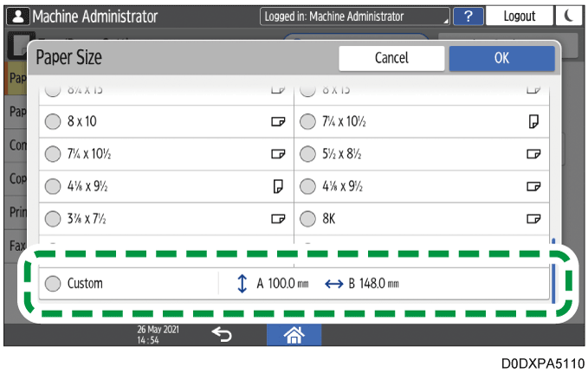The height and width of the screenshot is (373, 588).
Task: Tap the landscape orientation icon beside 8K
Action: click(533, 219)
